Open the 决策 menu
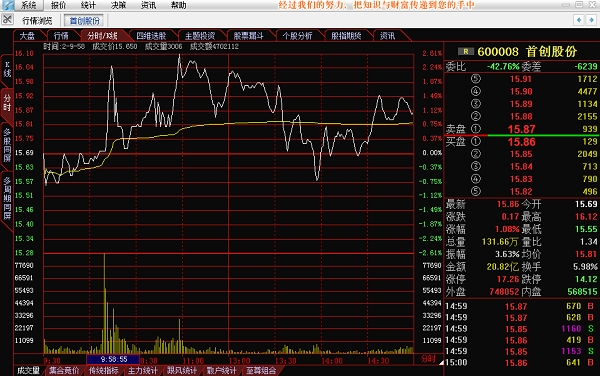The image size is (600, 376). tap(118, 5)
